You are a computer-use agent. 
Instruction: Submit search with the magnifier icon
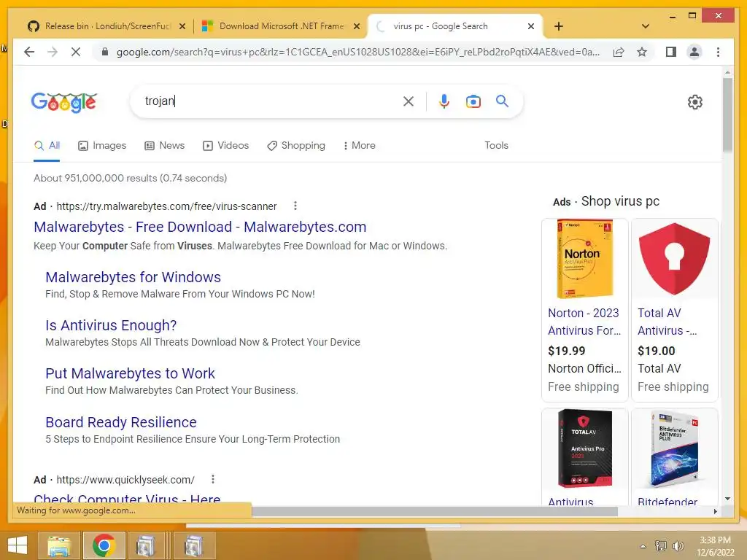point(502,101)
